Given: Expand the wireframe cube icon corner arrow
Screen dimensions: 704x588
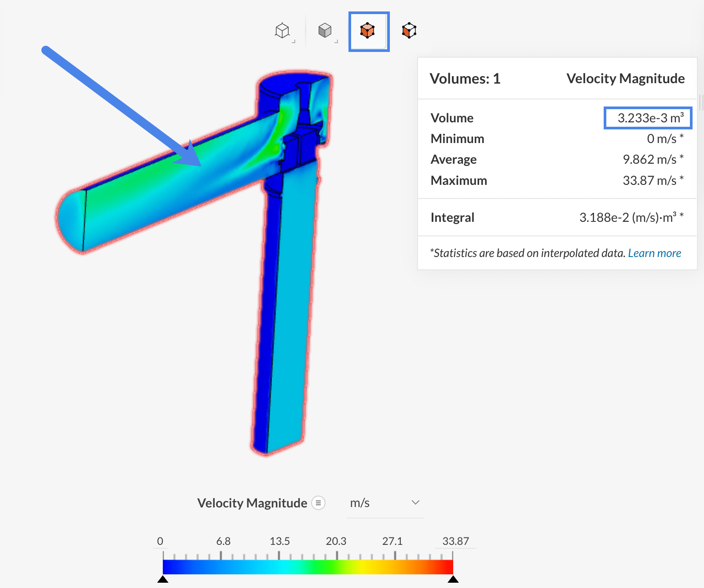Looking at the screenshot, I should coord(293,41).
